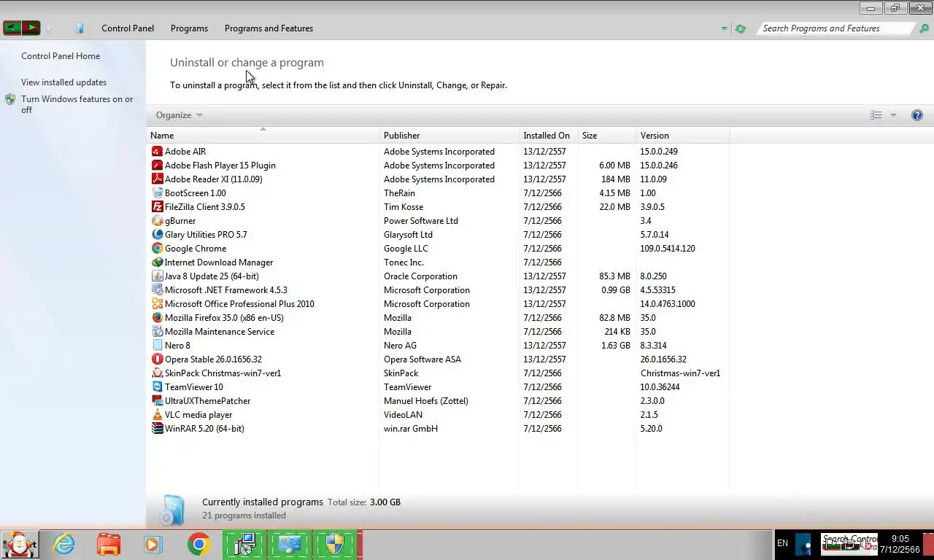Viewport: 934px width, 560px height.
Task: Click the "win.rar GmbH" publisher cell
Action: 411,429
